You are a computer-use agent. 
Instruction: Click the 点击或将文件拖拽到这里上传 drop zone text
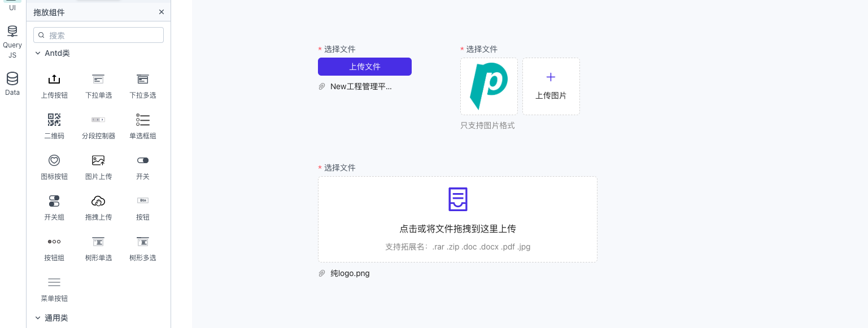[457, 229]
